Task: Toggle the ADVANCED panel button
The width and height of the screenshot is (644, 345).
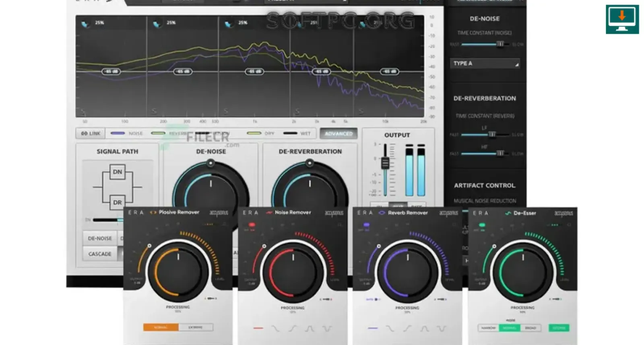Action: 339,133
